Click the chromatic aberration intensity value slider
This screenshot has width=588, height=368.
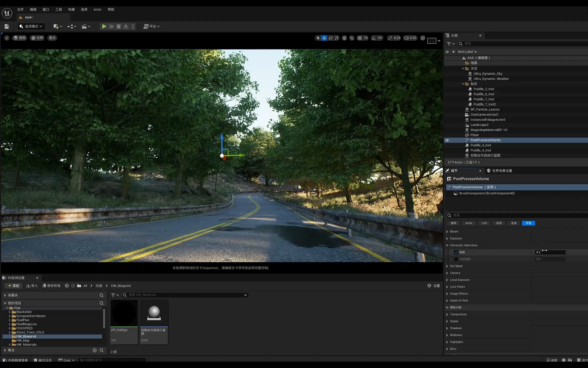click(x=550, y=252)
